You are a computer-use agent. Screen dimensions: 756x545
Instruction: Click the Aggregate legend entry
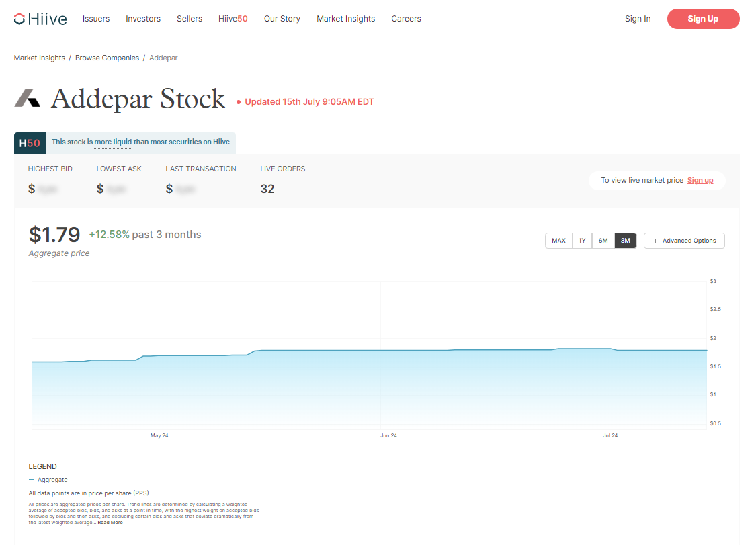pos(48,480)
